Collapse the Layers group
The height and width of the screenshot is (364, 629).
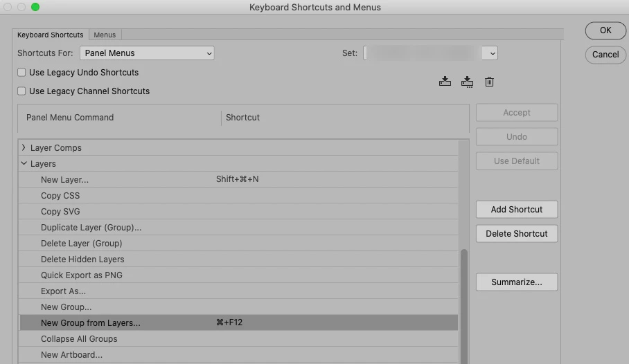point(24,163)
